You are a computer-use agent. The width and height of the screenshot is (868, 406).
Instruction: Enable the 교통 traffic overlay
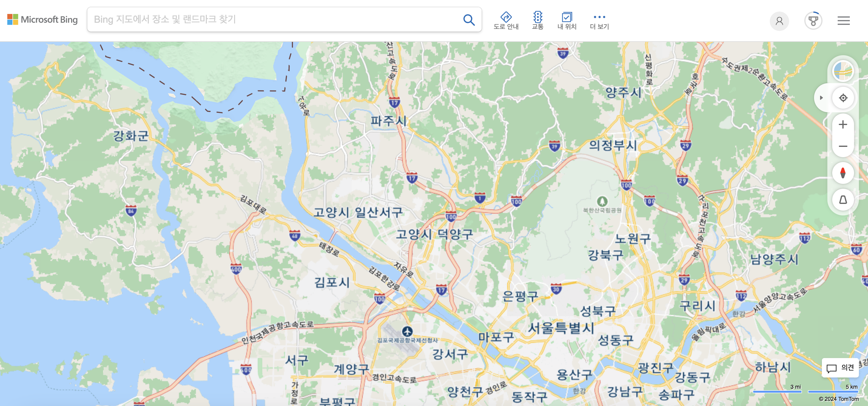537,18
